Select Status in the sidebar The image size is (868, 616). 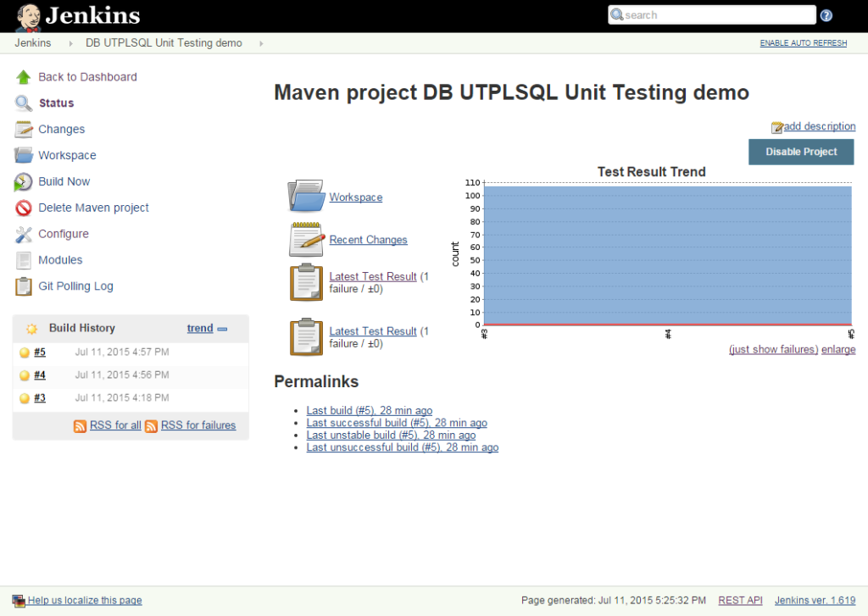coord(57,103)
